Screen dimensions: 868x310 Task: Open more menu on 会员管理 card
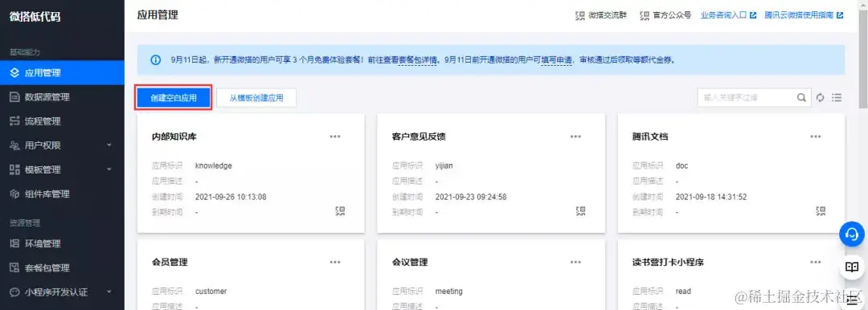tap(335, 262)
